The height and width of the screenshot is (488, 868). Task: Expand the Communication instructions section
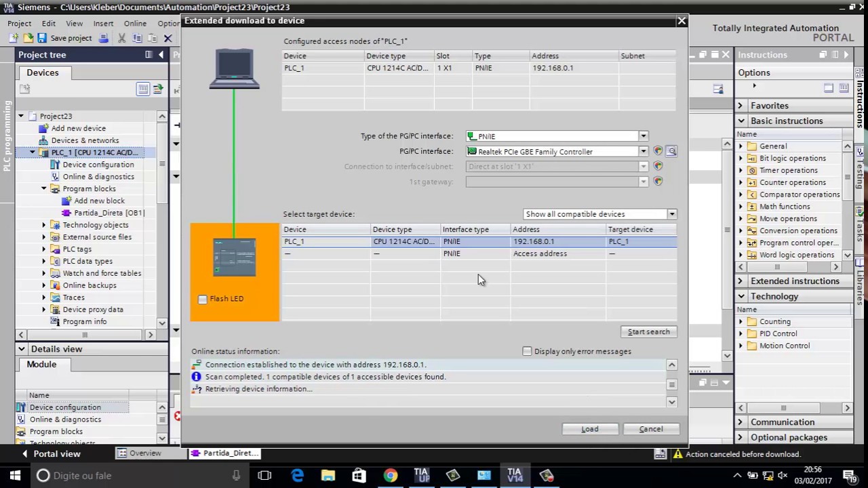(741, 422)
